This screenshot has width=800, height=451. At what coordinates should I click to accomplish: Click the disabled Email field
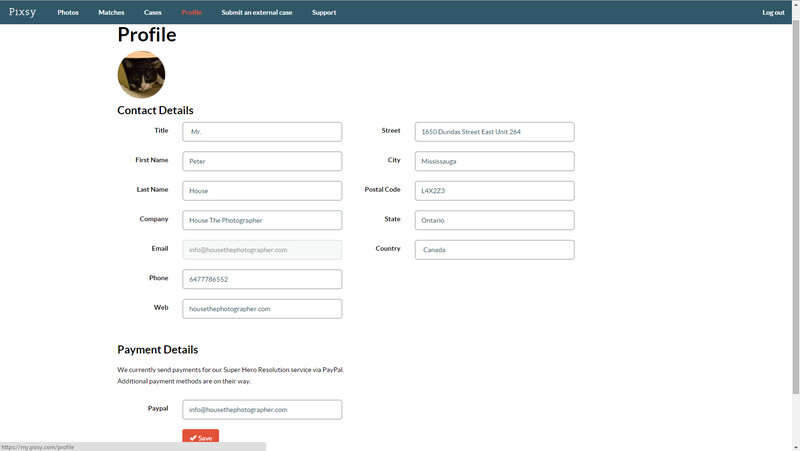click(262, 250)
